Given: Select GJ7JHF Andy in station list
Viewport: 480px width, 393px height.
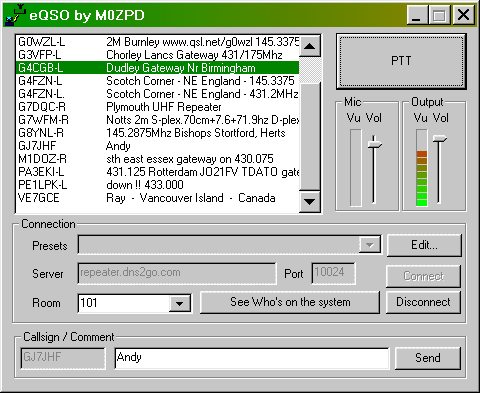Looking at the screenshot, I should (157, 146).
